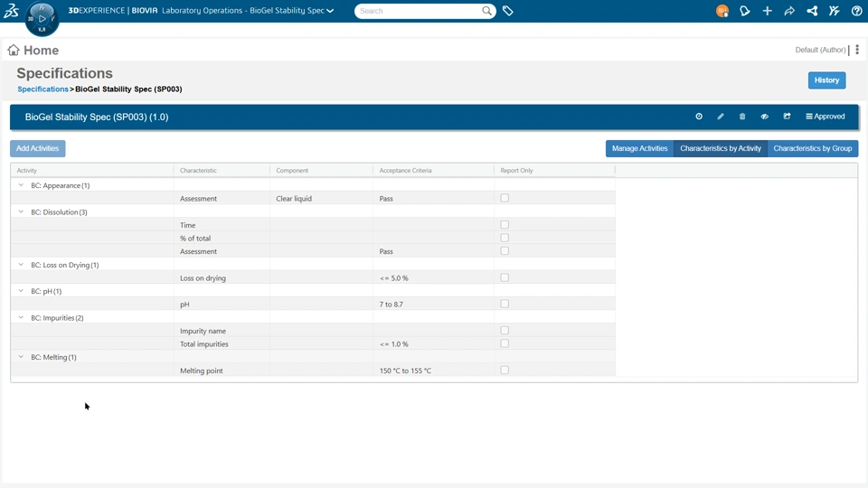Open the Approved status menu
This screenshot has width=868, height=488.
826,117
